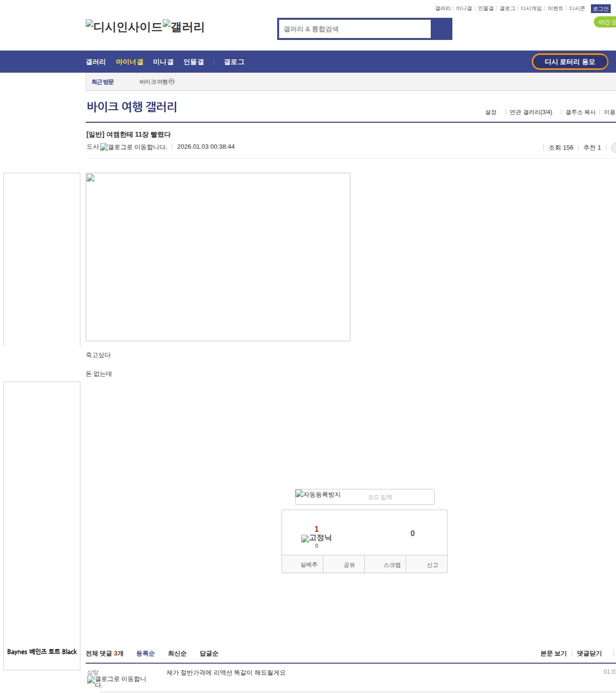Image resolution: width=616 pixels, height=693 pixels.
Task: Focus the 갤러리 & 통합검색 search field
Action: 355,29
